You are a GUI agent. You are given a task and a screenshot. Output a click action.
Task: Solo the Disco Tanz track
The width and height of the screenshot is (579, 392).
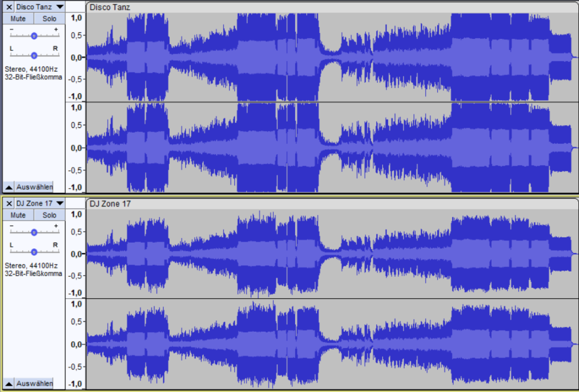(x=49, y=19)
